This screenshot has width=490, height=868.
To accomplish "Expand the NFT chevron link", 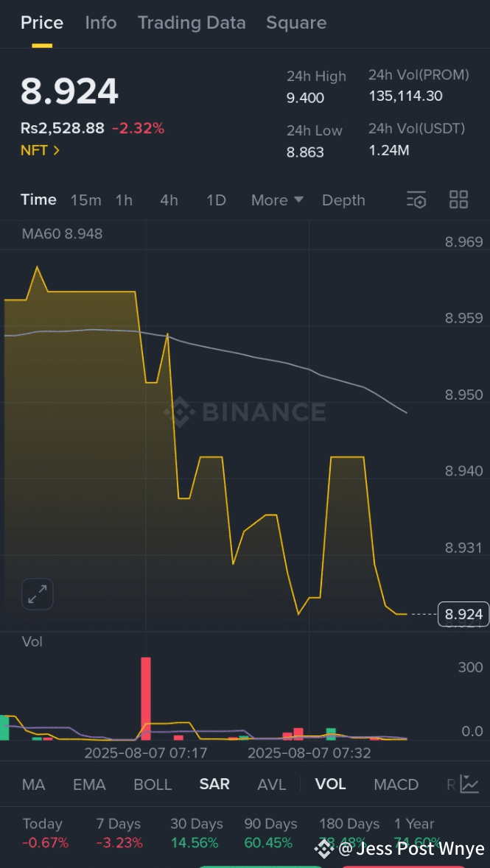I will [40, 149].
